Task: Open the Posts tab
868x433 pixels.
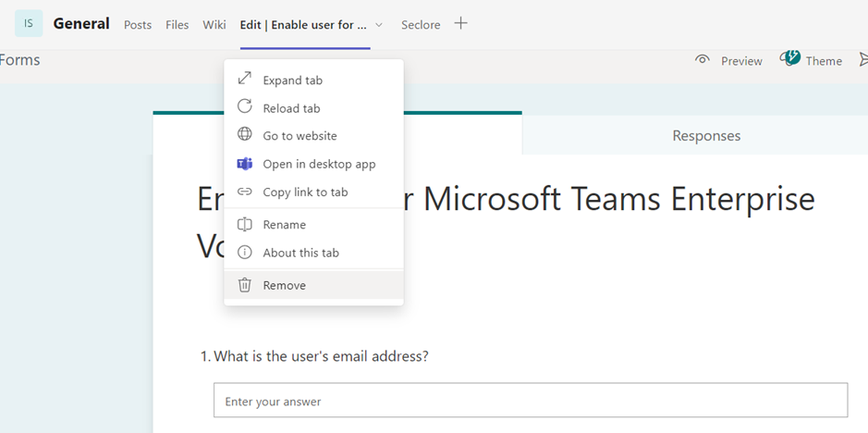Action: click(138, 25)
